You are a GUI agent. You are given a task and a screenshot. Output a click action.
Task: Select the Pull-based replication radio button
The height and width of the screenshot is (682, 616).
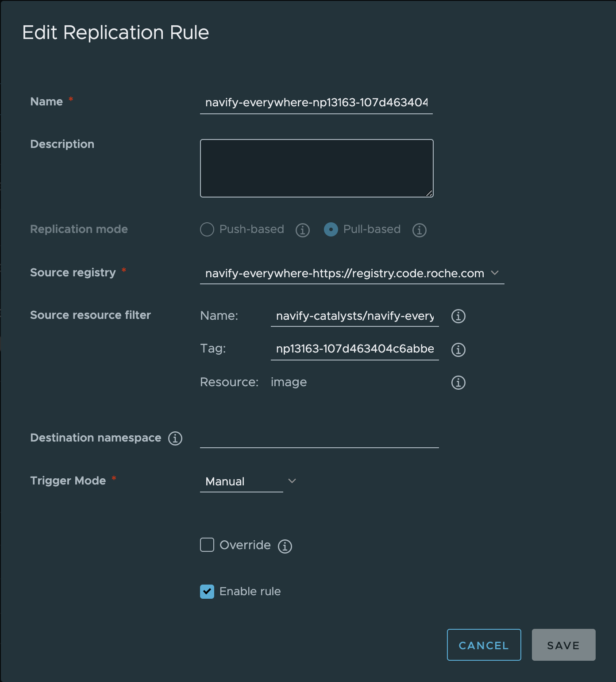pos(331,230)
